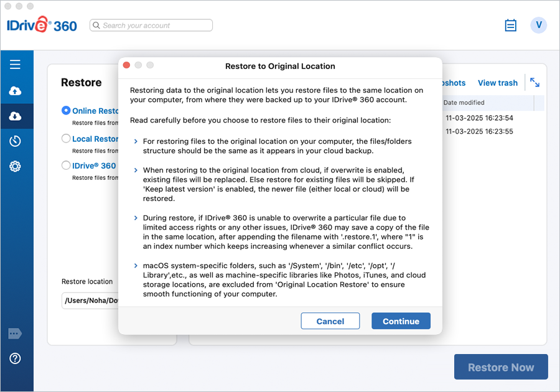Viewport: 560px width, 392px height.
Task: Click the Restore location path field
Action: click(90, 301)
